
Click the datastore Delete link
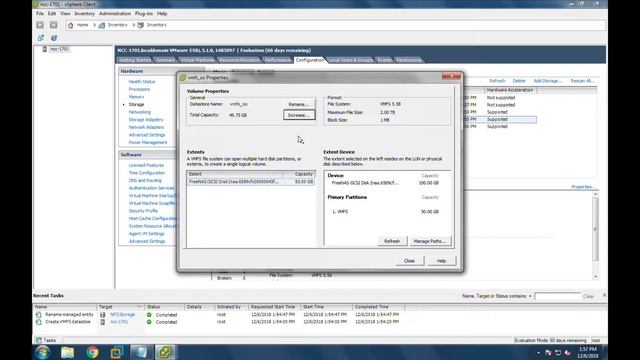[x=519, y=81]
